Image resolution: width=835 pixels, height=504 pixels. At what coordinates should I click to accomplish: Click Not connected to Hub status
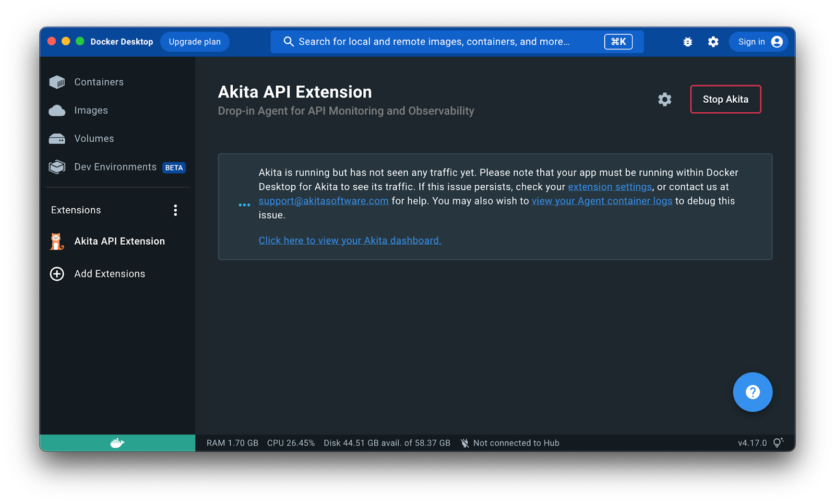tap(516, 443)
